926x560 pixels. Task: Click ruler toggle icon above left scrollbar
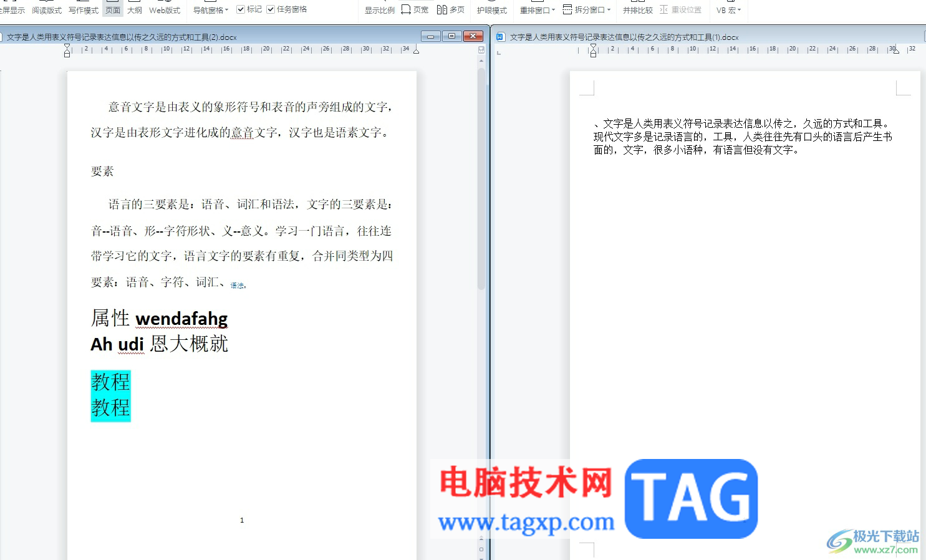tap(481, 49)
